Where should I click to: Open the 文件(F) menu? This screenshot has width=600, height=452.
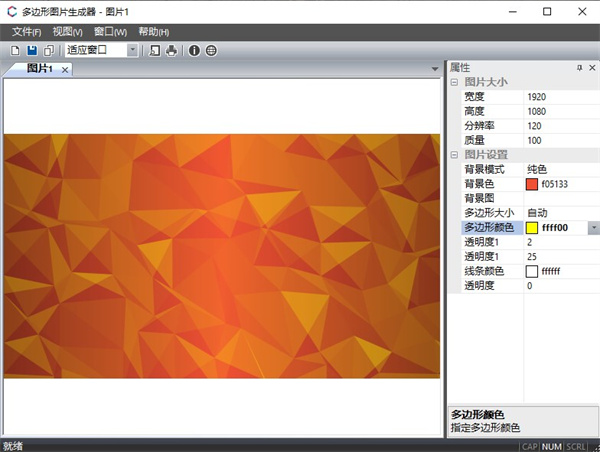(x=26, y=32)
